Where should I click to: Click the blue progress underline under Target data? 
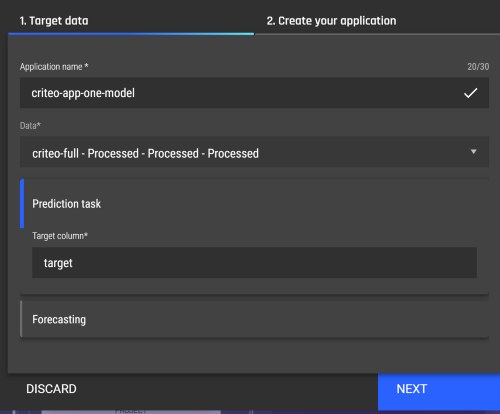point(131,34)
